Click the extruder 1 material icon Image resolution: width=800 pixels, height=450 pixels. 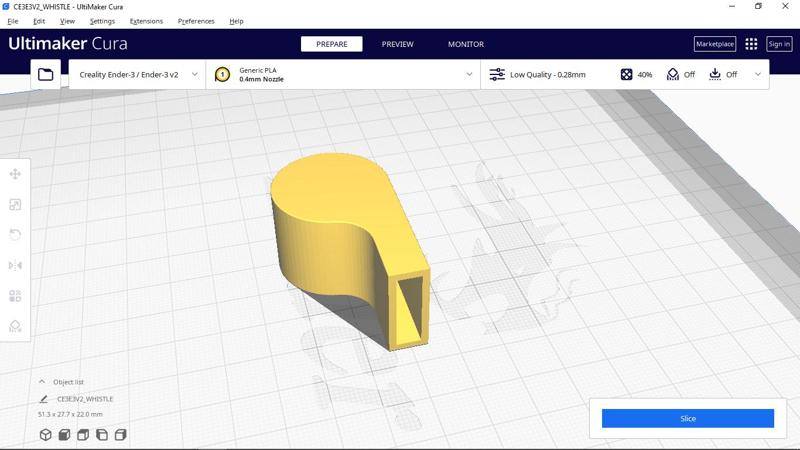[222, 74]
